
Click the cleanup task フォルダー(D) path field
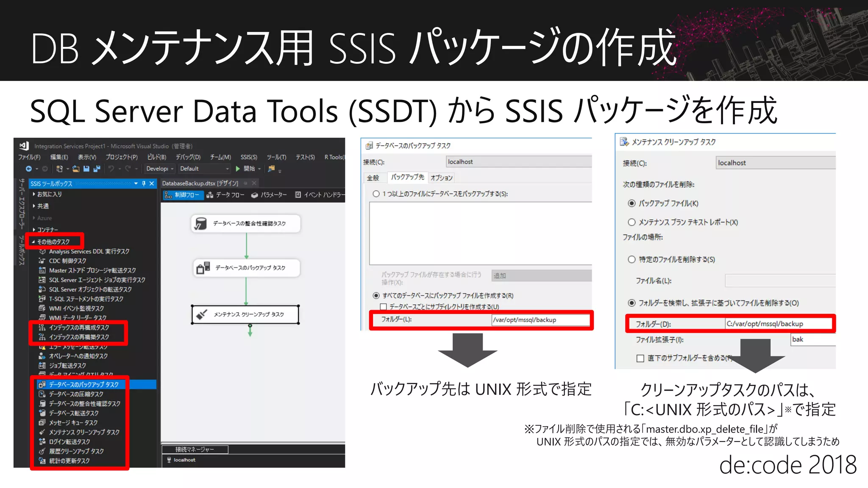click(779, 324)
